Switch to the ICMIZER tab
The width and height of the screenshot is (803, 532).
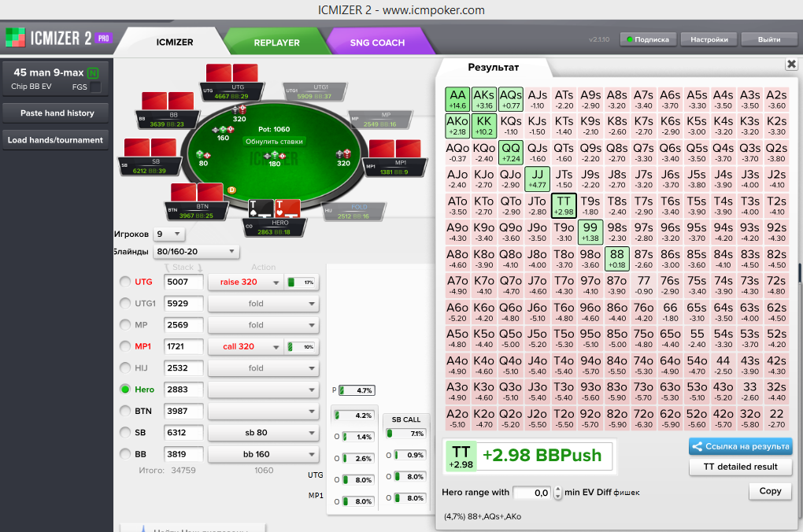[x=175, y=42]
